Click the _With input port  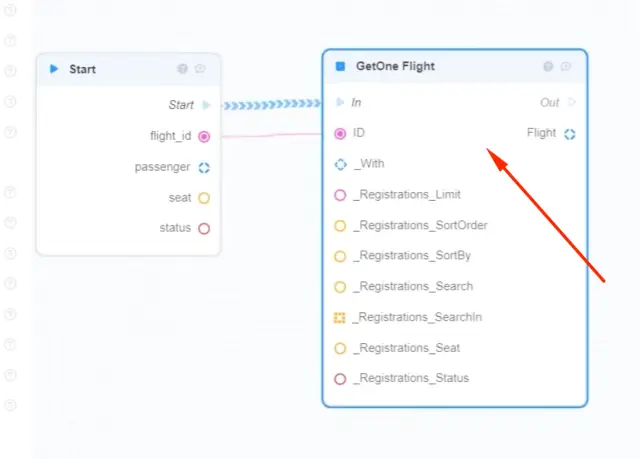(341, 164)
